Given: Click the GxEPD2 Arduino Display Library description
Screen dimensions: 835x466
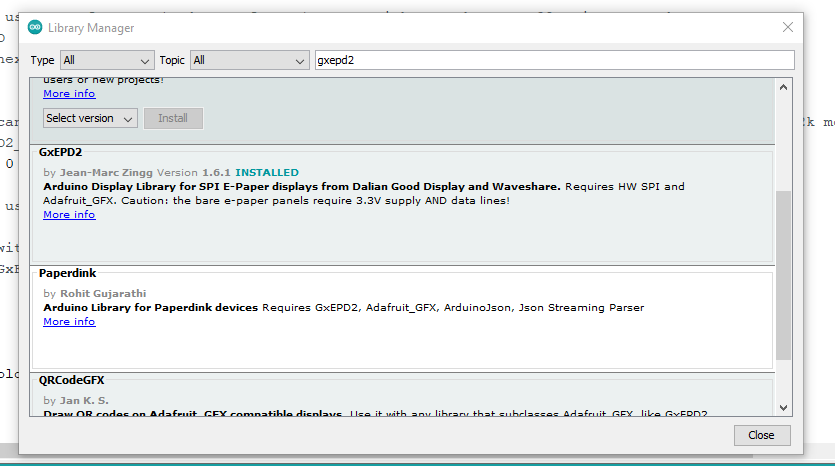Looking at the screenshot, I should coord(364,194).
